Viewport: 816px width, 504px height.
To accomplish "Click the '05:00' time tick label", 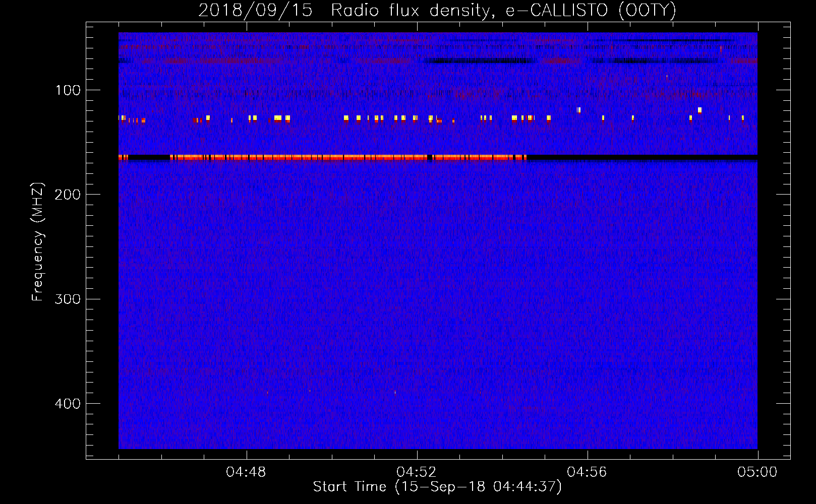I will (x=757, y=472).
